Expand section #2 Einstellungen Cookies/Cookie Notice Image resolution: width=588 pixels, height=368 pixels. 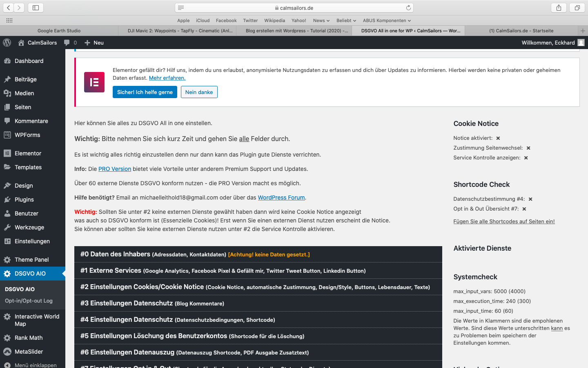(258, 287)
